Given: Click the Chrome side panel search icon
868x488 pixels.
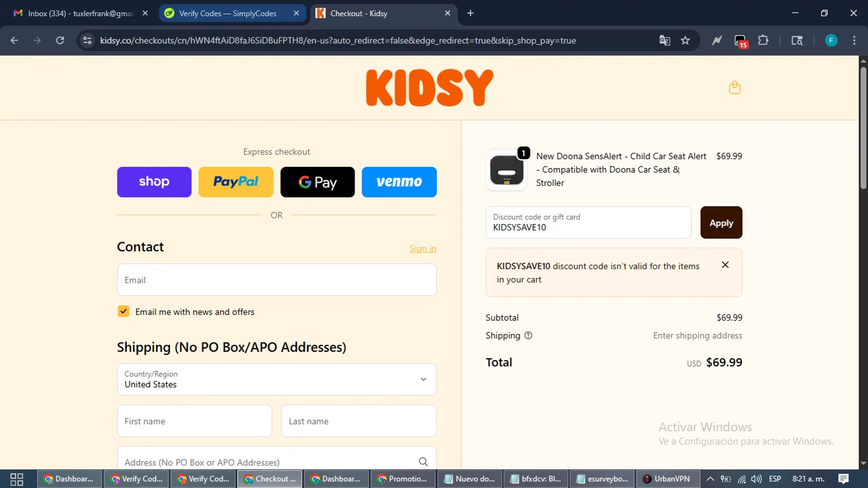Looking at the screenshot, I should click(x=797, y=41).
